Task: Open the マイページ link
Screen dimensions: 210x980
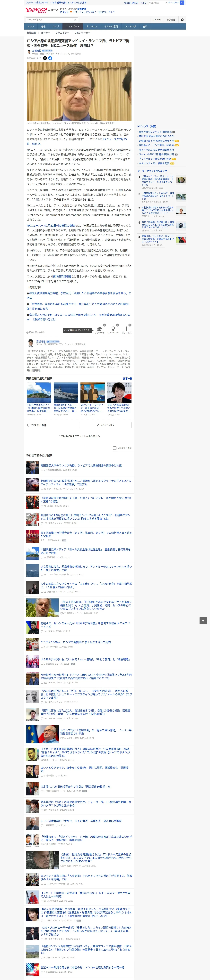Action: (x=157, y=20)
